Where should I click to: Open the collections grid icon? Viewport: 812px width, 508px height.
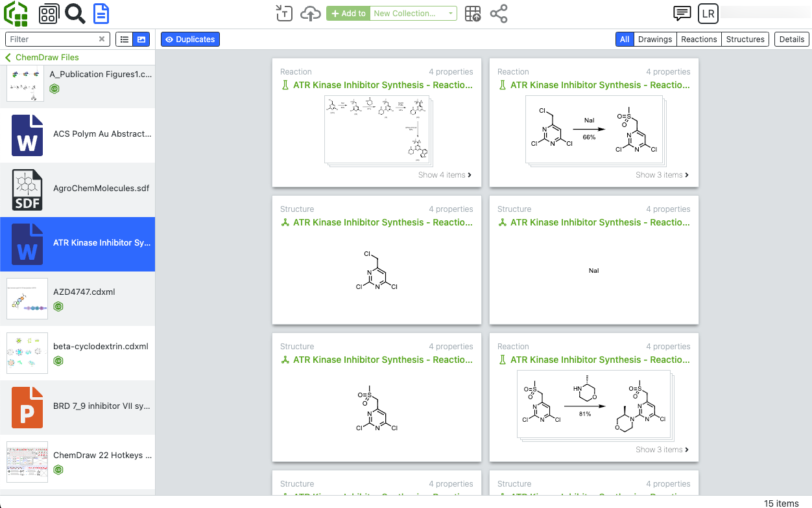click(48, 13)
